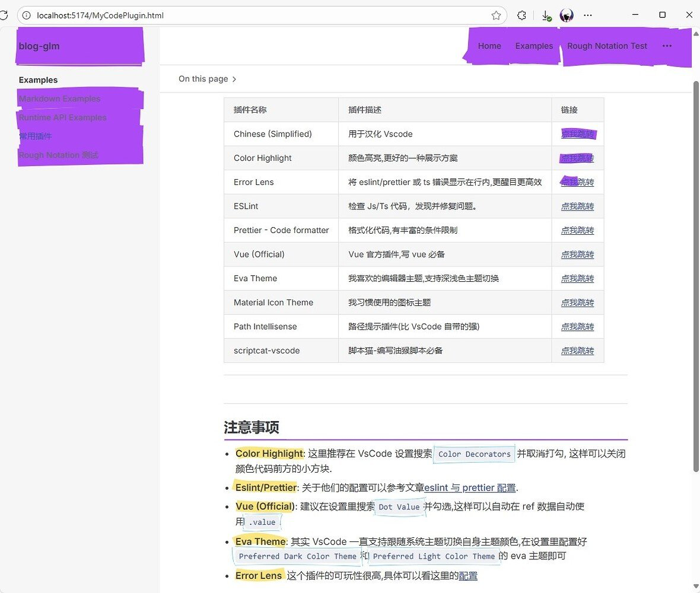Image resolution: width=700 pixels, height=593 pixels.
Task: Open the browser settings and more menu
Action: tap(588, 15)
